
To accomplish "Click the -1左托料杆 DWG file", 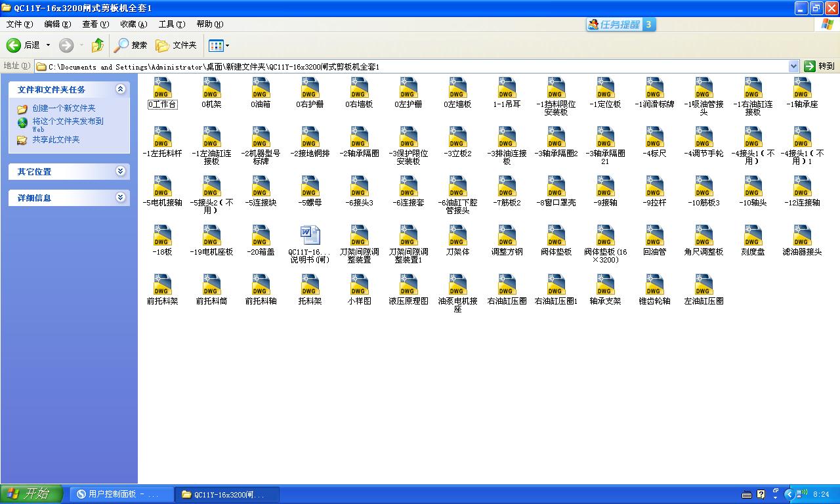I will coord(162,142).
